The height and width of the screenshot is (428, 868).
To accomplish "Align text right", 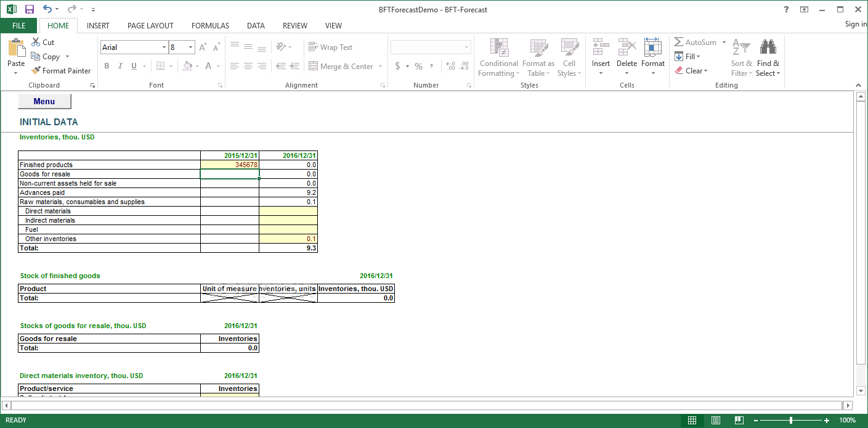I will pos(262,66).
